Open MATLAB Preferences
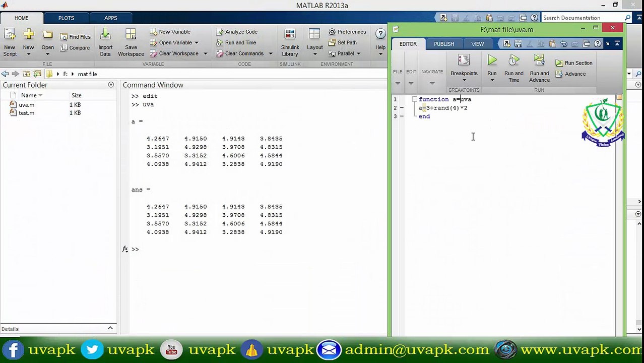The width and height of the screenshot is (644, 363). tap(347, 32)
